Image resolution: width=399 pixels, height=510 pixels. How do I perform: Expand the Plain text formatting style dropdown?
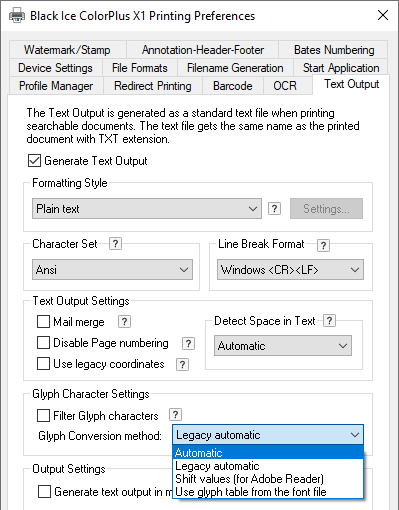(147, 209)
